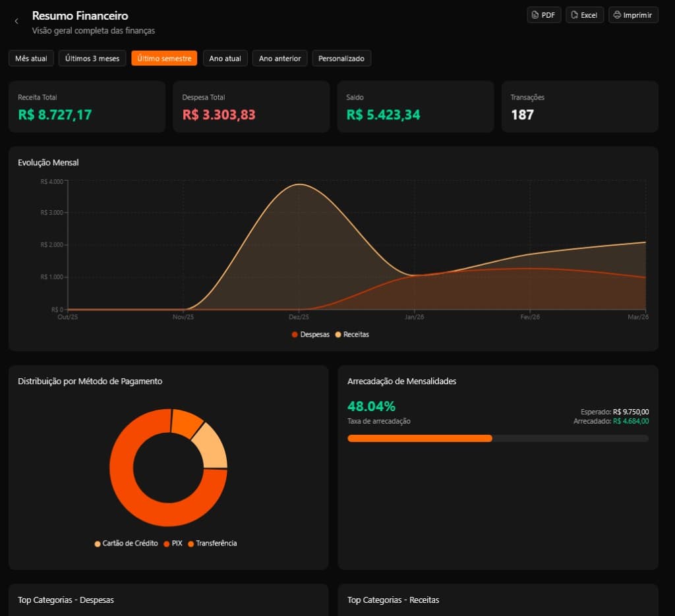675x616 pixels.
Task: Select the Mês atual period filter
Action: (x=31, y=59)
